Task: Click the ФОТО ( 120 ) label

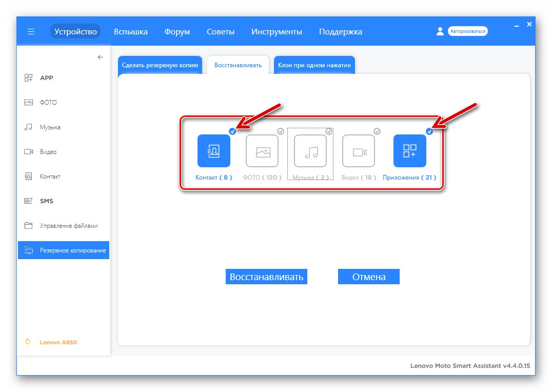Action: [x=262, y=178]
